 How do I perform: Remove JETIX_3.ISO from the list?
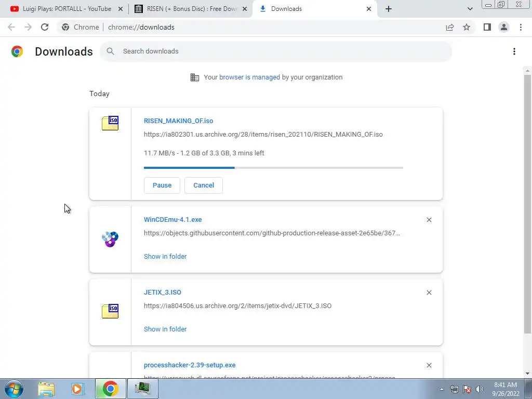pyautogui.click(x=429, y=292)
